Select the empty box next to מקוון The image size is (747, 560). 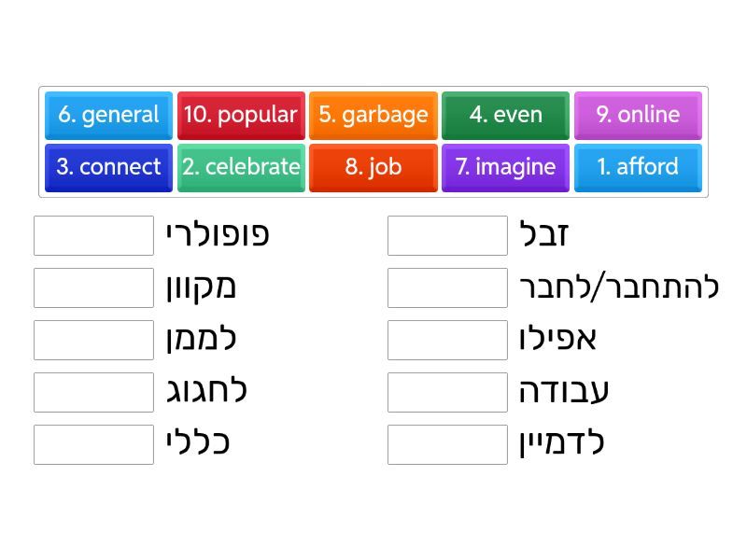93,287
